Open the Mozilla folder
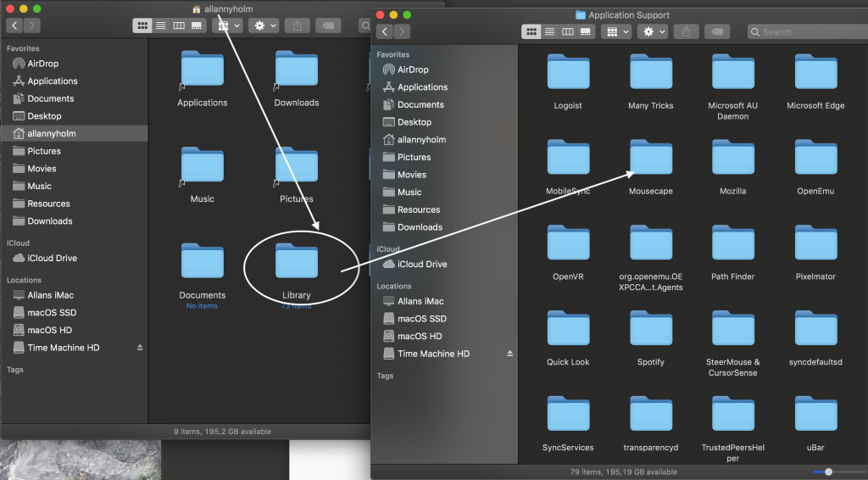This screenshot has width=868, height=480. [x=733, y=157]
